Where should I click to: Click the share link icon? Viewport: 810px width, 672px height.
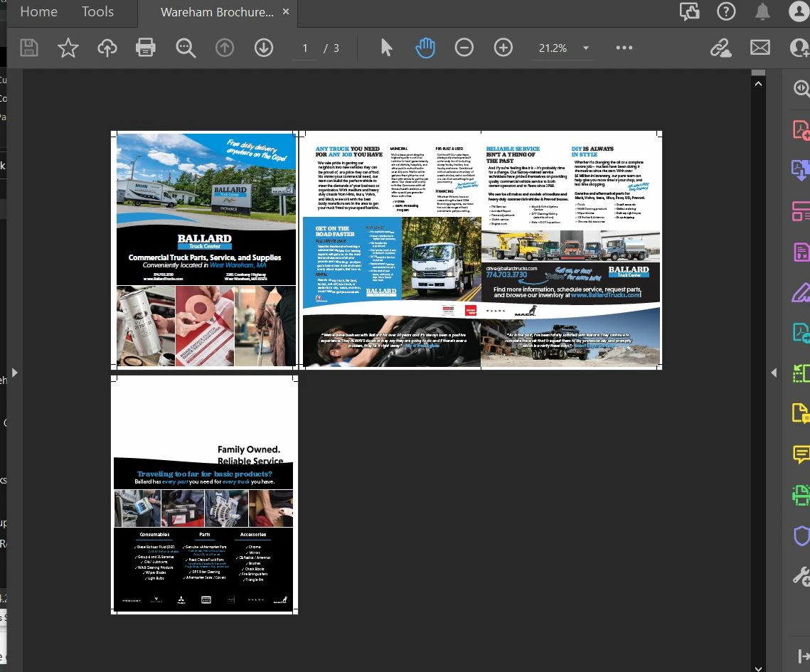[720, 48]
